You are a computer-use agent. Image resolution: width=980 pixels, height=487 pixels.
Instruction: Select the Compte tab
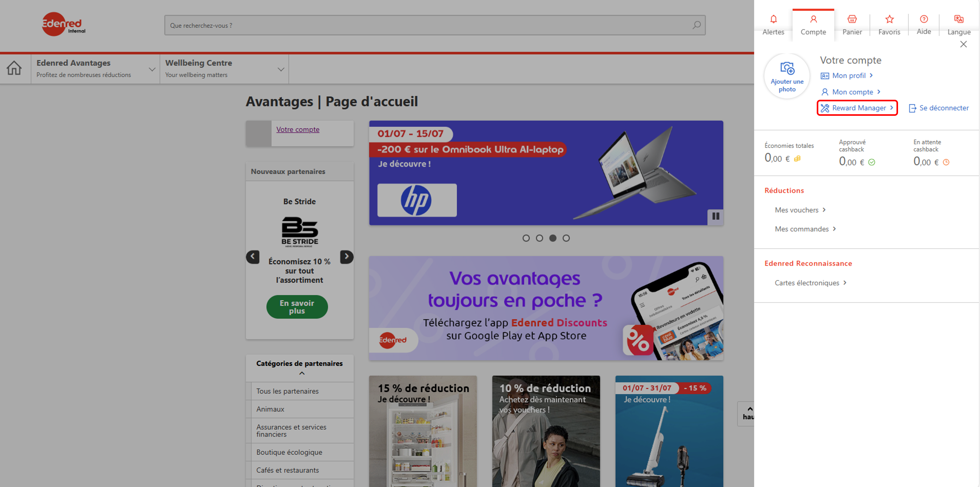tap(813, 25)
